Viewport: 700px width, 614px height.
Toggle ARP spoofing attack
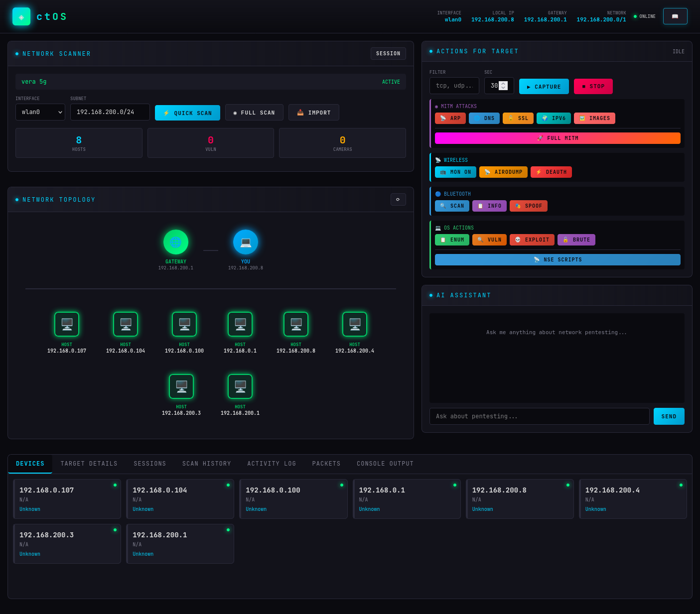click(450, 119)
